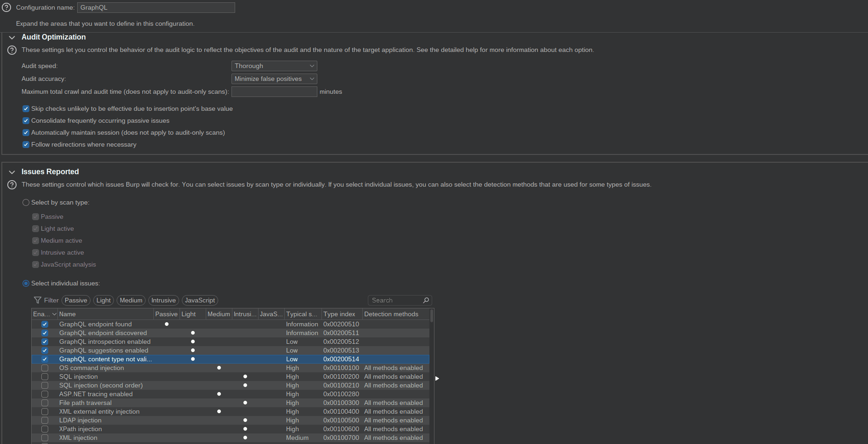Screen dimensions: 868x444
Task: Enable SQL injection (second order) checkbox
Action: (x=45, y=386)
